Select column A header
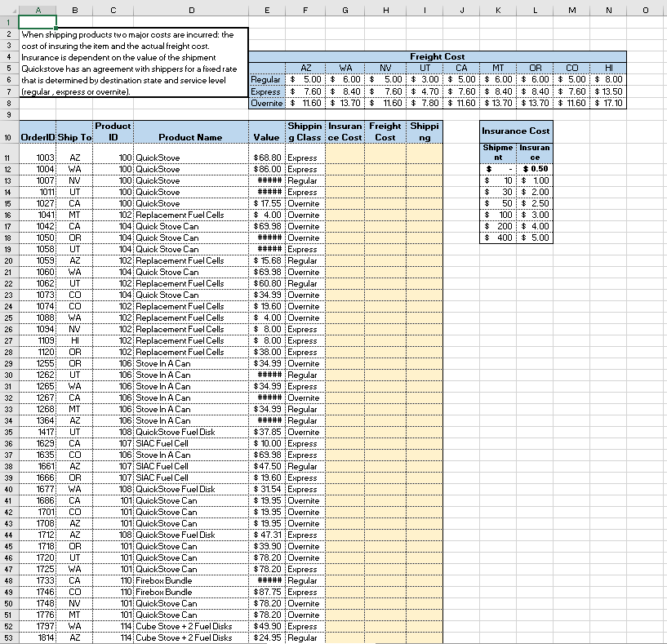The image size is (667, 644). click(x=38, y=11)
